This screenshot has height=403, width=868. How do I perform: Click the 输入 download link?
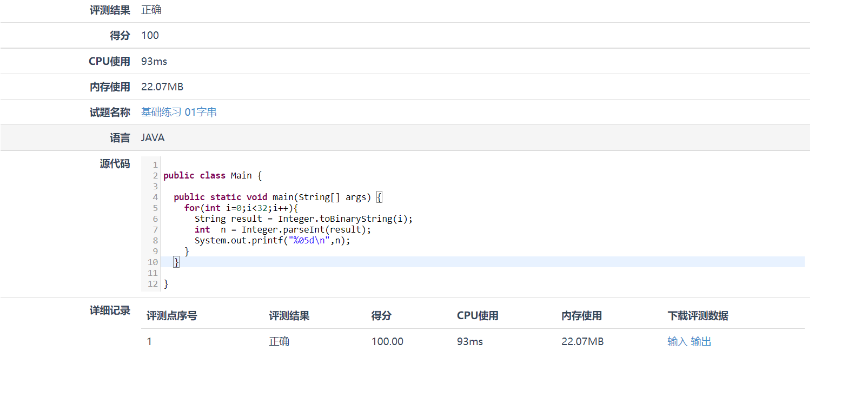[x=677, y=341]
